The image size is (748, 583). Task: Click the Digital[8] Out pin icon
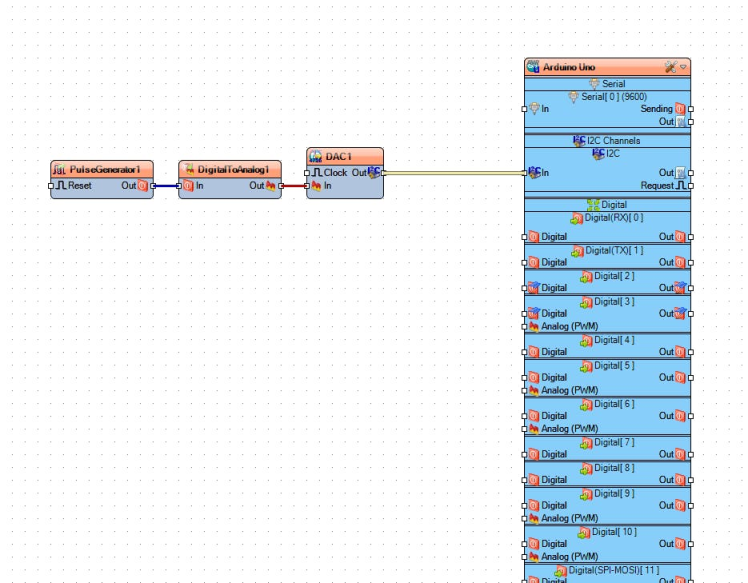[x=680, y=479]
